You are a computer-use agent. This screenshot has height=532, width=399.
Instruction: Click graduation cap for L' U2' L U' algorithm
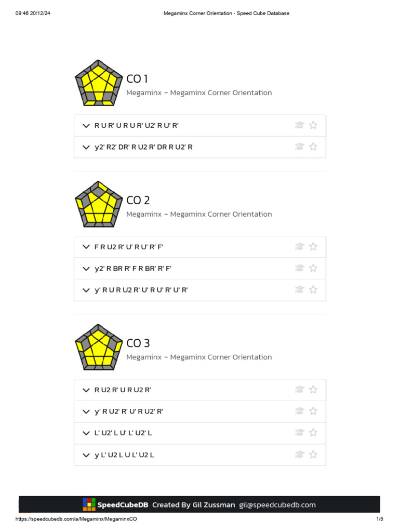299,433
